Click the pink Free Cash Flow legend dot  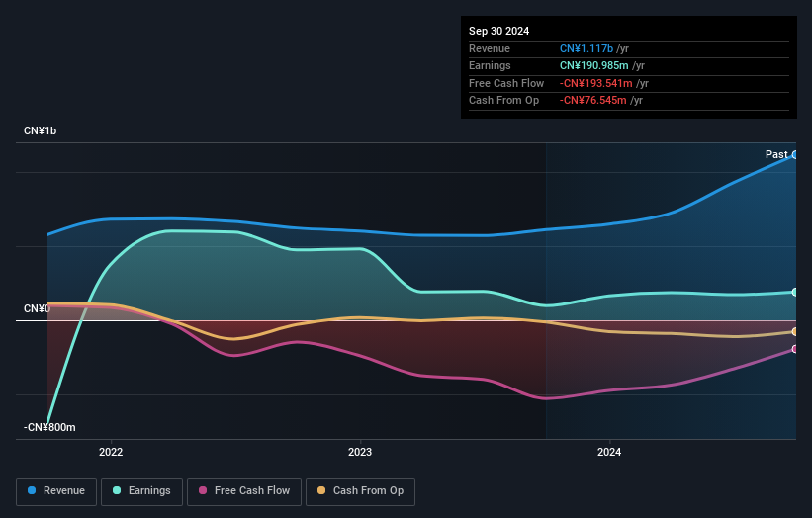tap(203, 490)
